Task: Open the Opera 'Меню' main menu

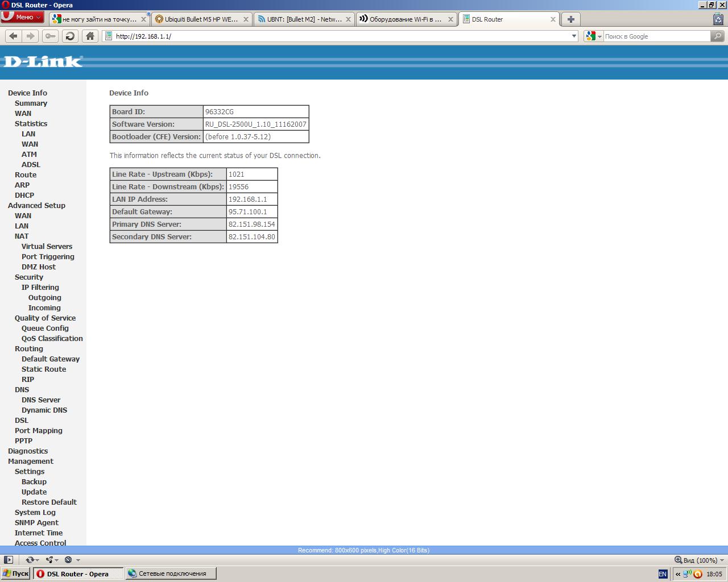Action: [23, 17]
